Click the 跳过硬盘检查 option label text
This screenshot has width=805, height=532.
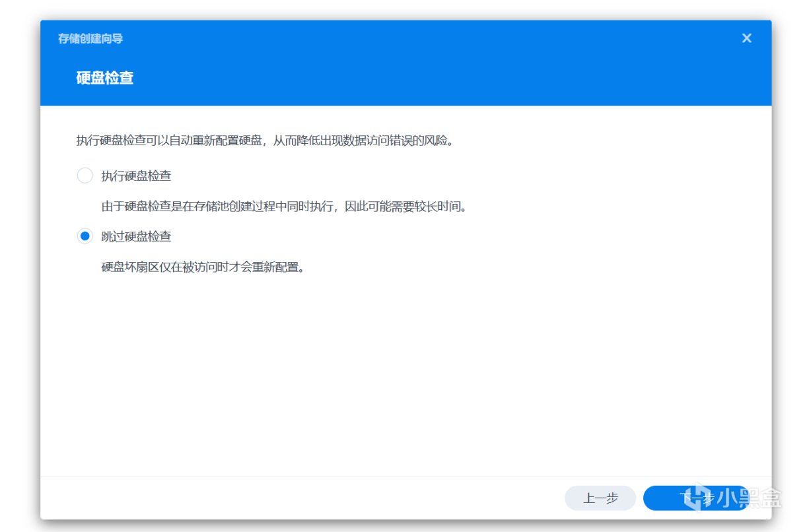coord(136,236)
